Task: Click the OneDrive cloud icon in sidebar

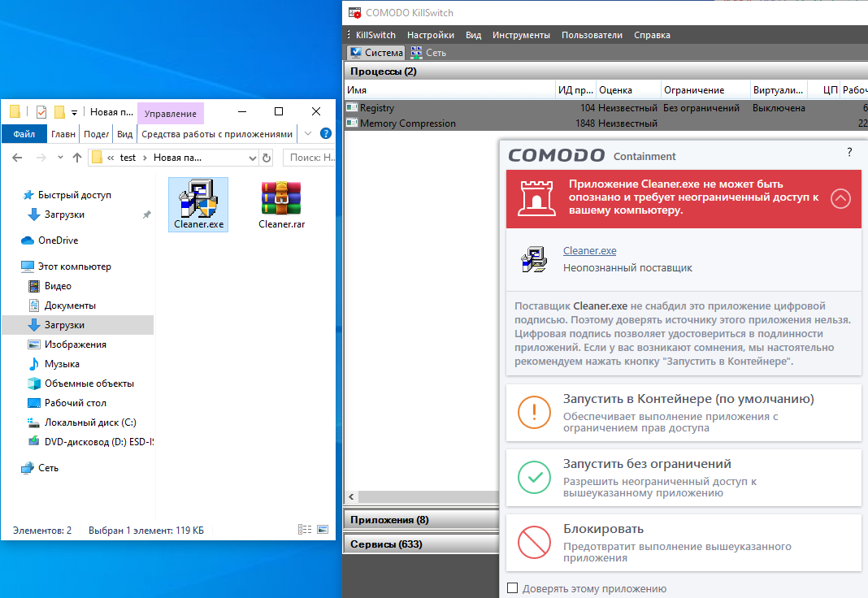Action: coord(28,240)
